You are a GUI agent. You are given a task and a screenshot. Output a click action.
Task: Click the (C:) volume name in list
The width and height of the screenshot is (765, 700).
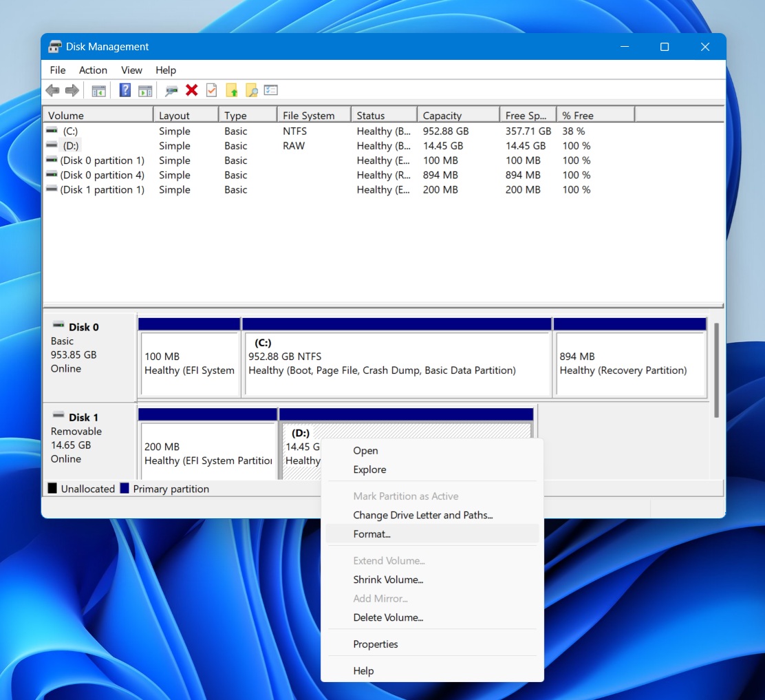point(70,131)
